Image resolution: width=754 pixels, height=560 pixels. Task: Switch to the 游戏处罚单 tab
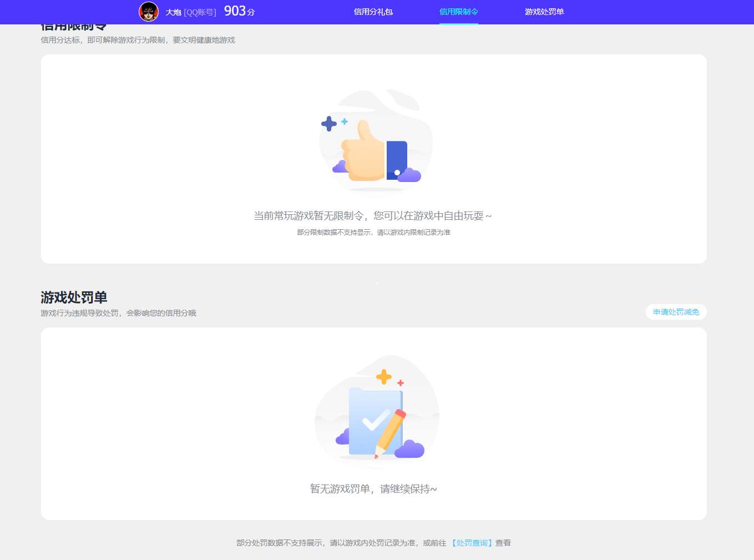pyautogui.click(x=544, y=11)
